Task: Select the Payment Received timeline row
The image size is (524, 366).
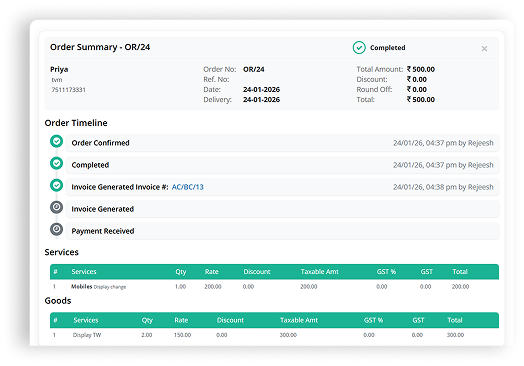Action: pyautogui.click(x=282, y=231)
